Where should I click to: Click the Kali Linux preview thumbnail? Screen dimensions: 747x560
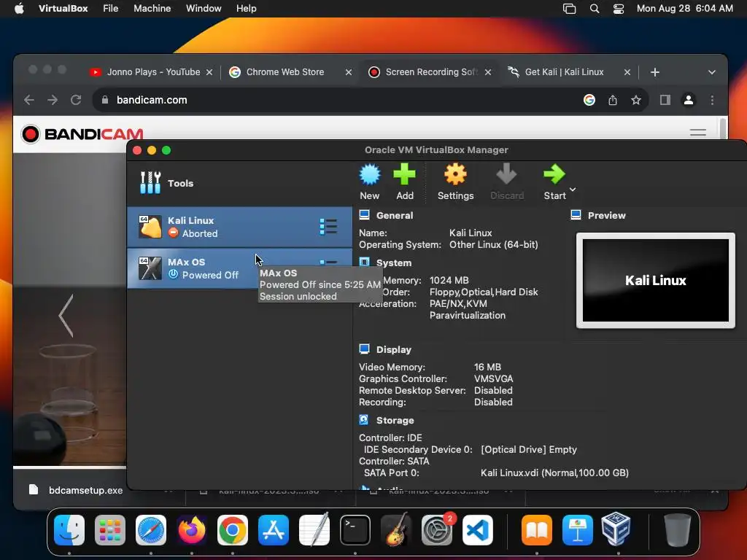656,281
